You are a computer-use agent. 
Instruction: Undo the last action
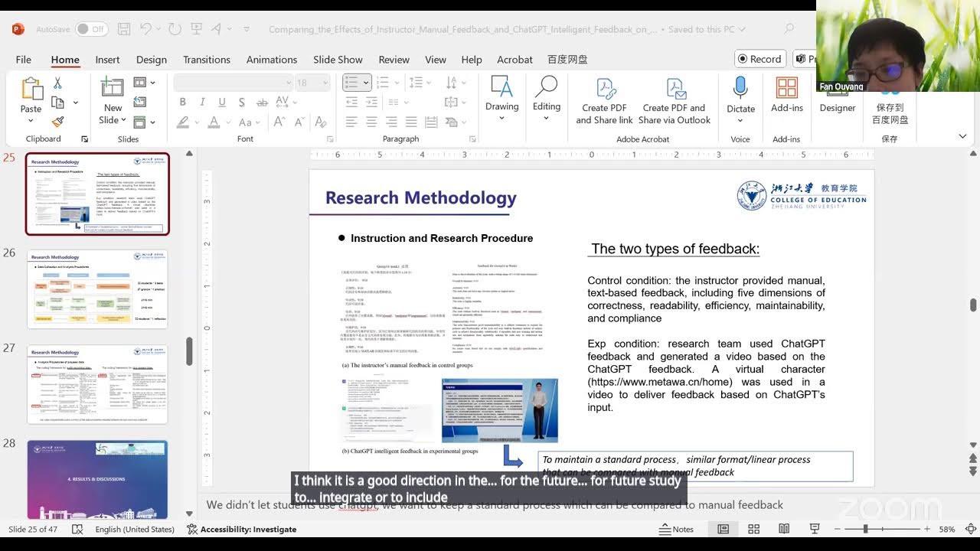tap(146, 29)
